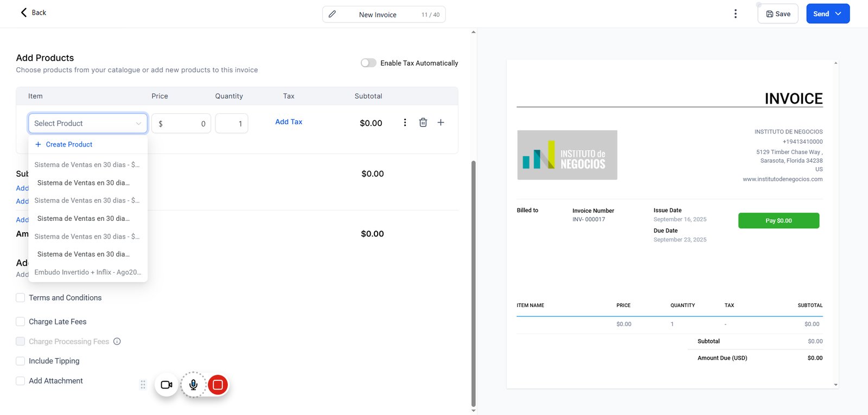
Task: Click the address line 5129 Timber Chase Way
Action: [789, 152]
